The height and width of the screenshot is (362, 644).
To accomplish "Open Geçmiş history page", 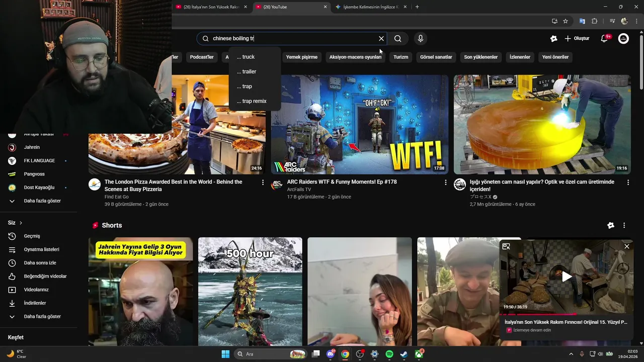I will 39,236.
